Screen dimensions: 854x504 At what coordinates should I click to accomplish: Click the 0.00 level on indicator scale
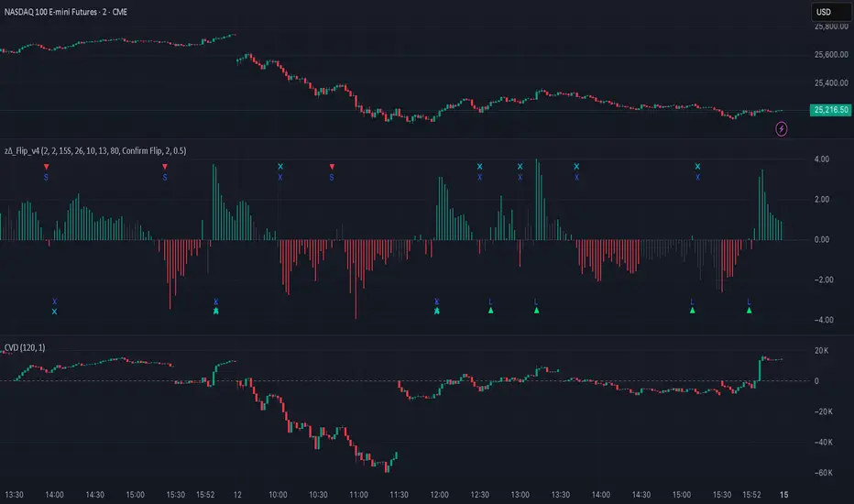[822, 240]
